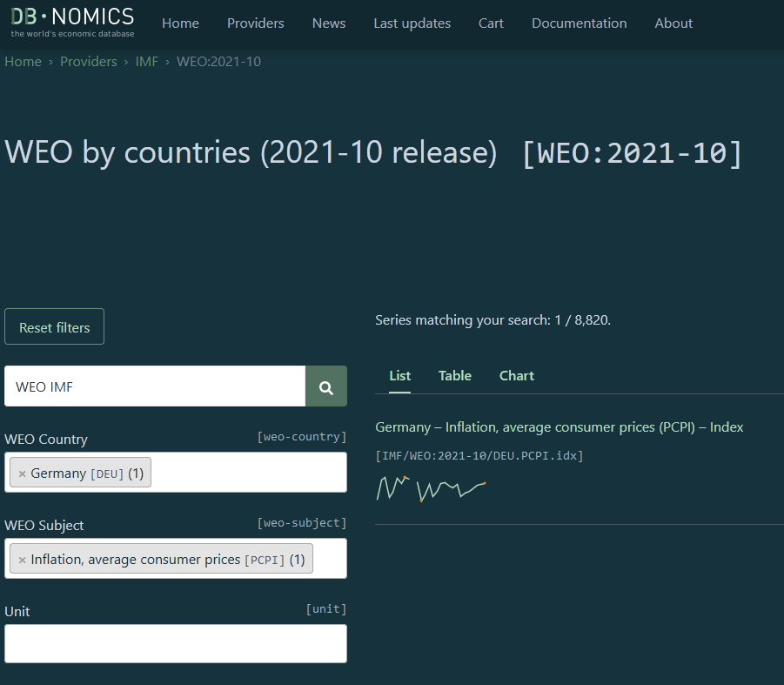Open the empty Unit selection box
Viewport: 784px width, 685px height.
(x=176, y=643)
